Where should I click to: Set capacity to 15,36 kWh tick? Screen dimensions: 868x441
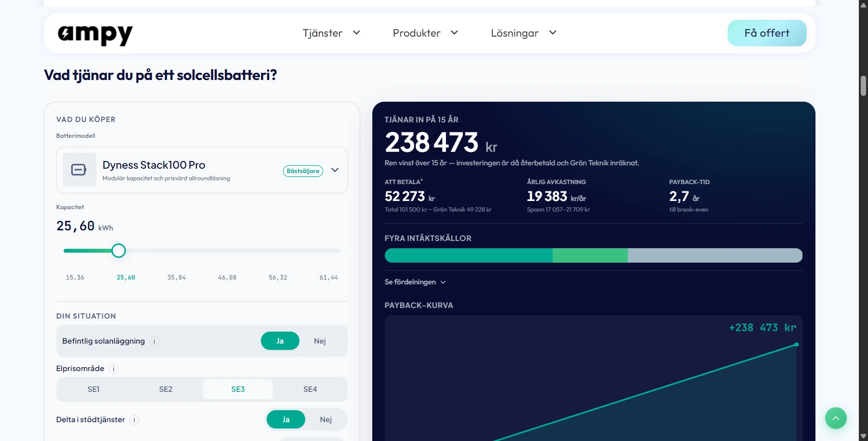[x=75, y=278]
